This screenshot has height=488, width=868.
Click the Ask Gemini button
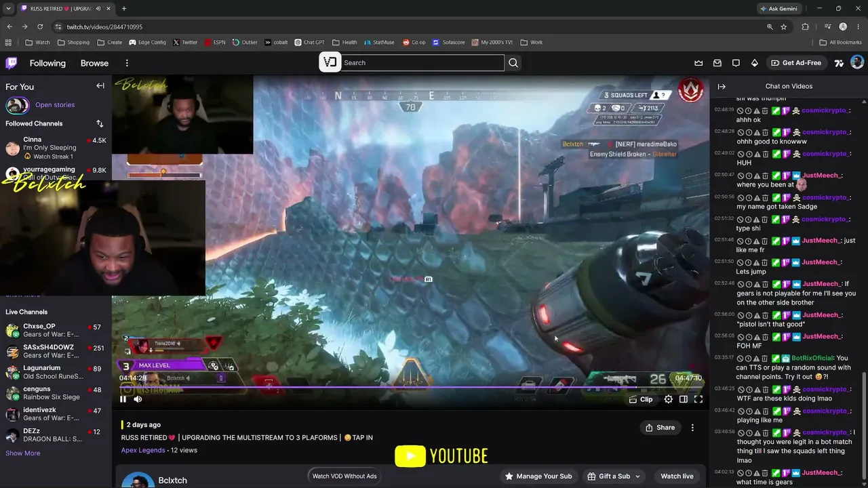tap(778, 9)
